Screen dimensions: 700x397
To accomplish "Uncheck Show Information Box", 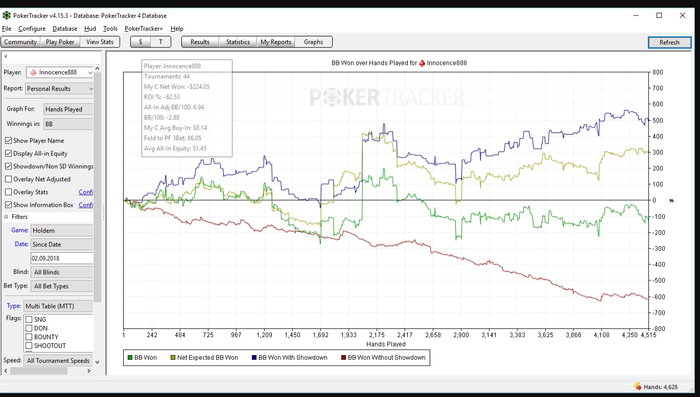I will pos(8,205).
